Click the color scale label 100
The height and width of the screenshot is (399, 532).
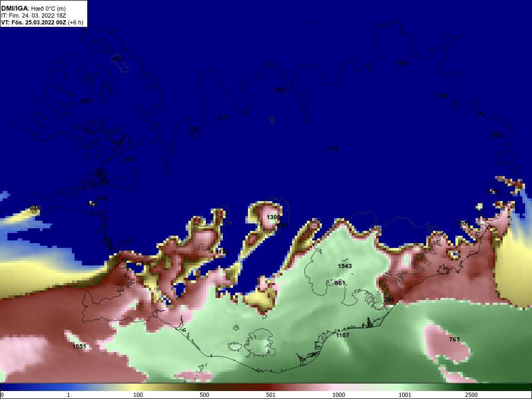point(138,395)
